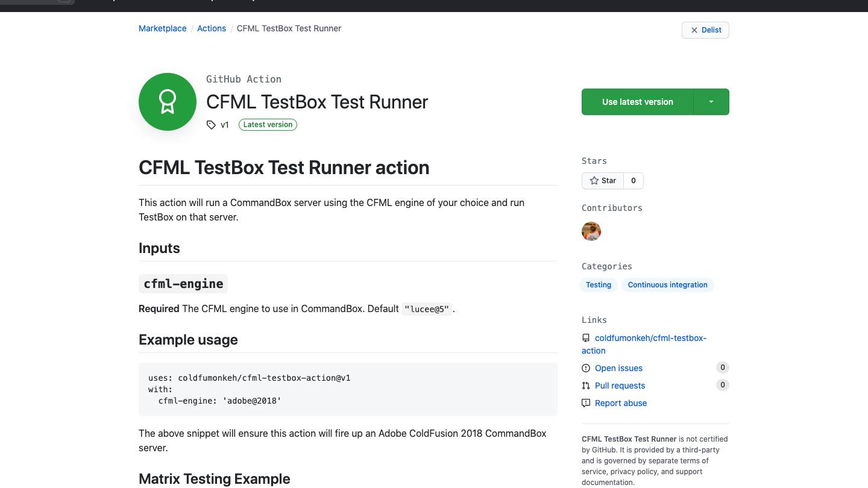Select the Testing category pill

click(598, 284)
